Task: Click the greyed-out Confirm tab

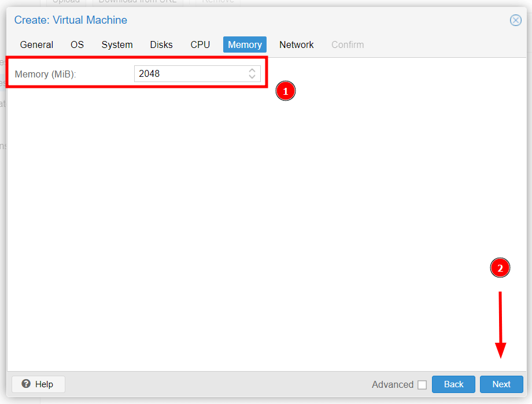Action: click(x=348, y=45)
